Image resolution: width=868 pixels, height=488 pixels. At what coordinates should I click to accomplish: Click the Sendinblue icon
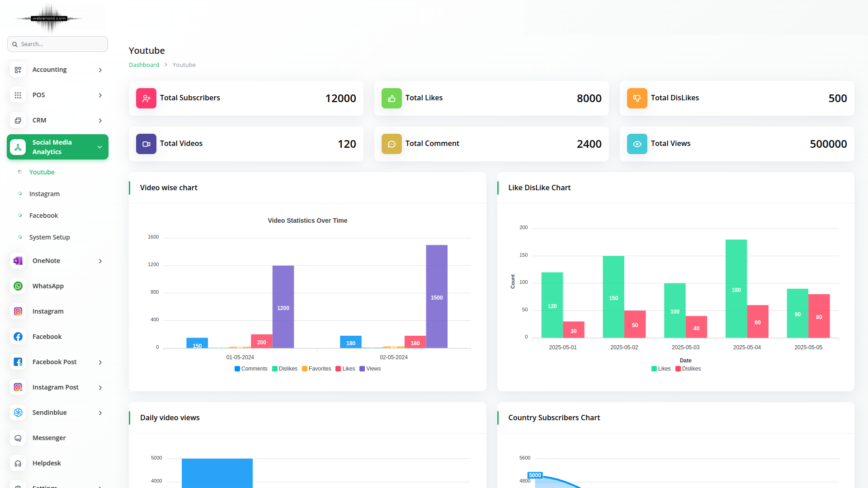point(18,413)
